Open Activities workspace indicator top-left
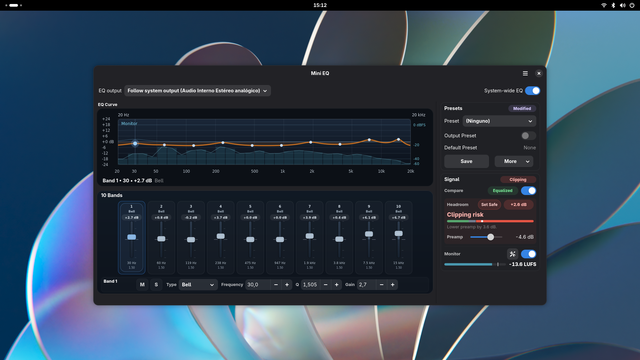 [x=13, y=5]
